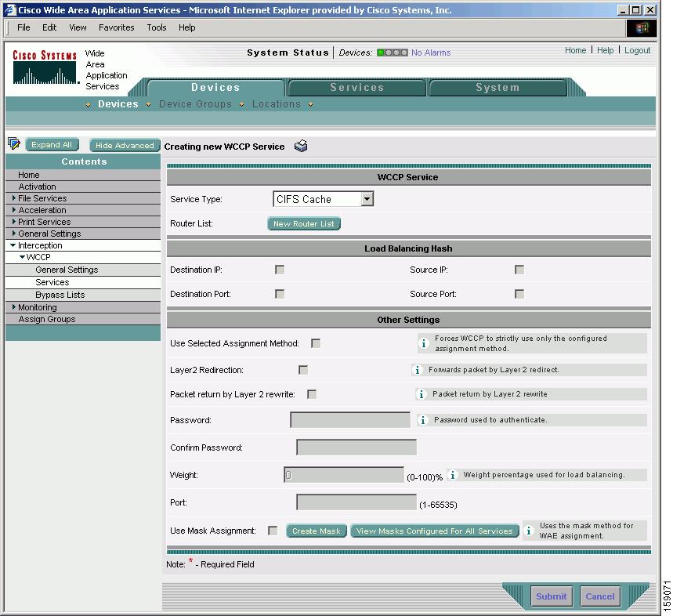Click the Logout link
The height and width of the screenshot is (616, 673).
(638, 50)
